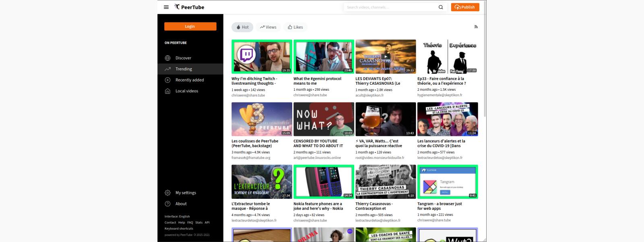
Task: Focus the search videos input field
Action: 390,7
